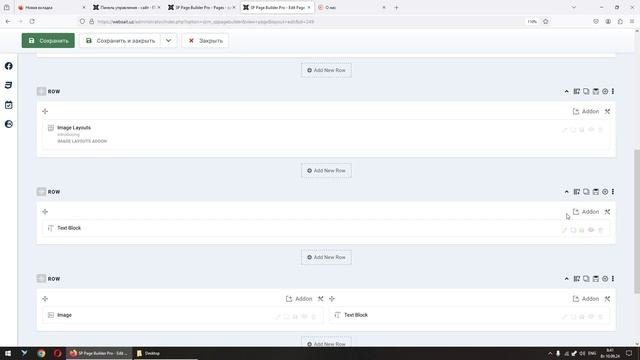Open Windows Start menu
This screenshot has width=640, height=360.
tap(8, 353)
